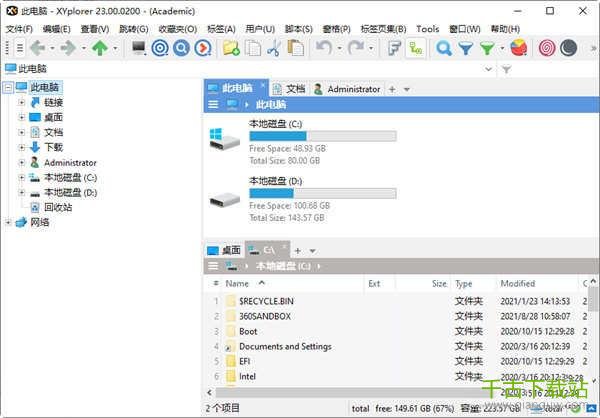600x418 pixels.
Task: Click the blue Back arrow icon
Action: [38, 48]
